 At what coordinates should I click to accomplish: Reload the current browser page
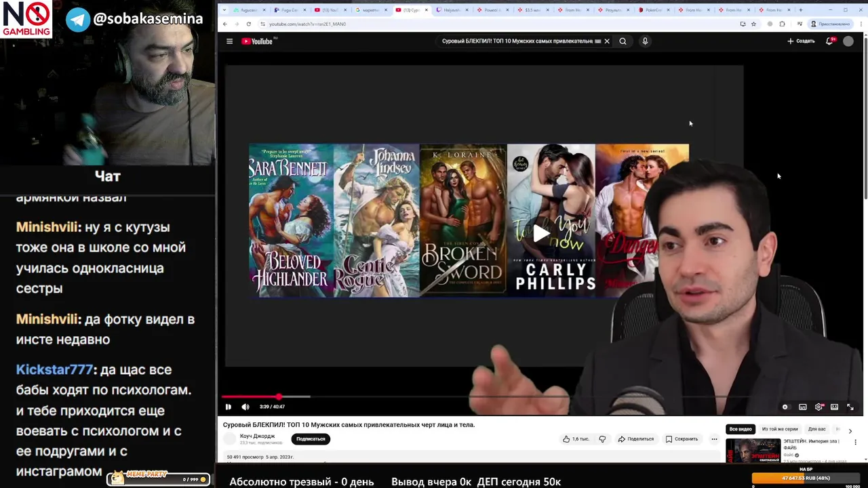[249, 24]
